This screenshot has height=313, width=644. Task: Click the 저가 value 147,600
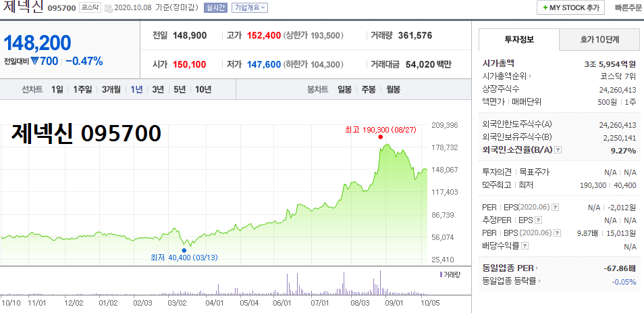coord(264,65)
